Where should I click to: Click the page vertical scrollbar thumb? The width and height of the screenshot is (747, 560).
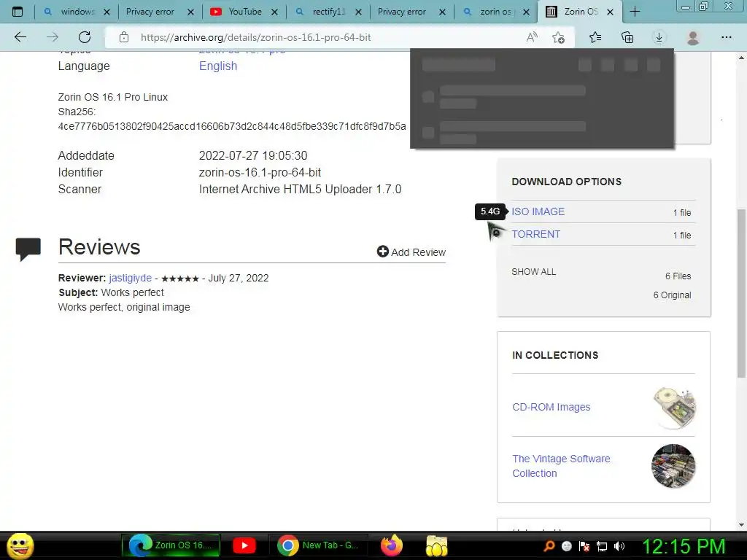tap(741, 293)
